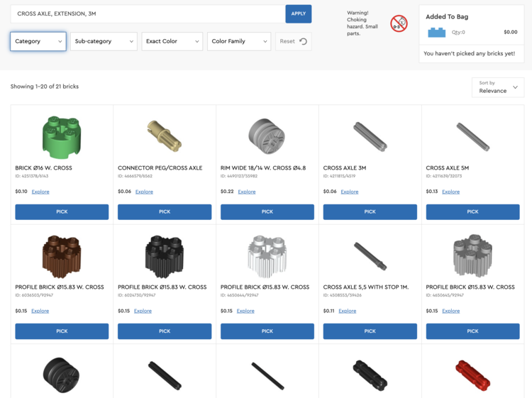The image size is (532, 398).
Task: Open the Color Family dropdown
Action: [x=239, y=41]
